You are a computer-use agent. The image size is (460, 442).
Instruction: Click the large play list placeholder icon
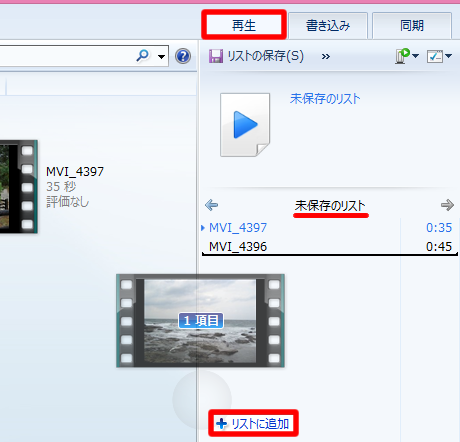[245, 125]
